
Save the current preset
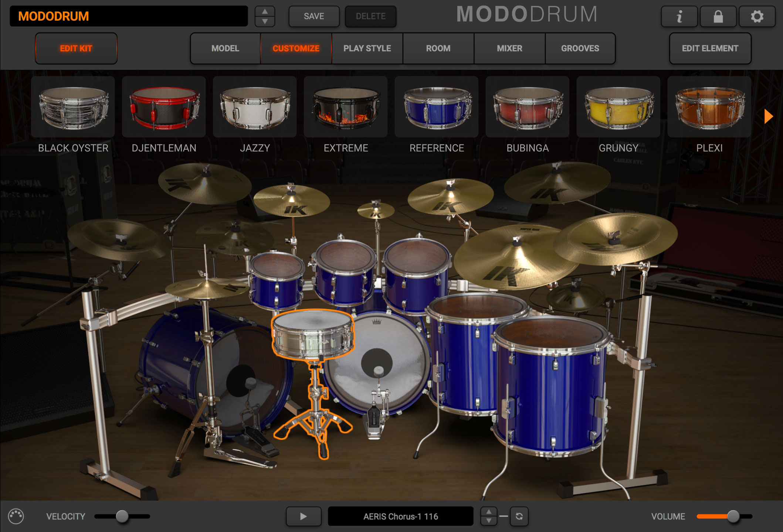(313, 16)
